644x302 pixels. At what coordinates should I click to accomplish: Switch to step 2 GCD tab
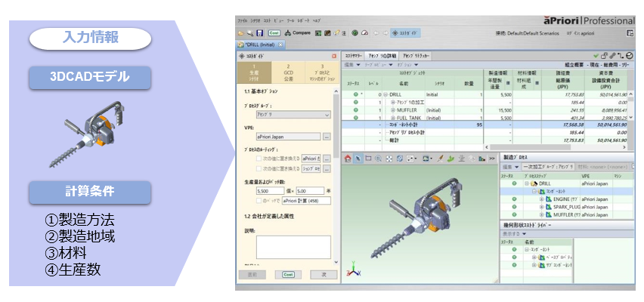coord(287,72)
